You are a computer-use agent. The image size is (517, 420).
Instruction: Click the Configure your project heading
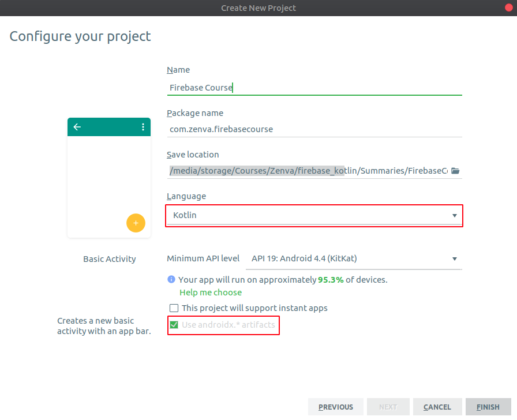tap(80, 36)
